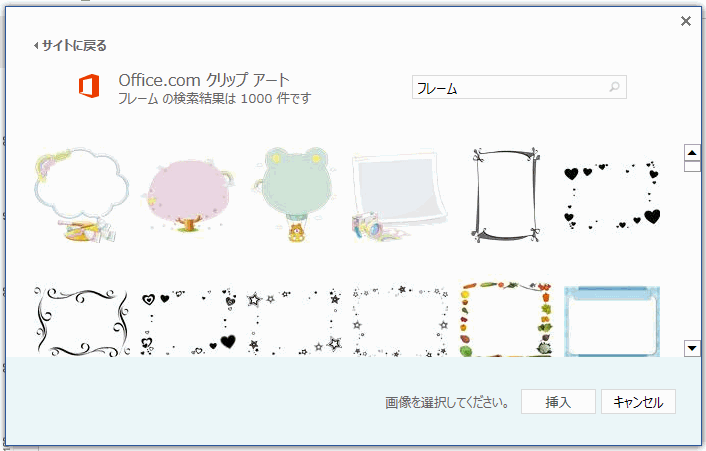Image resolution: width=706 pixels, height=451 pixels.
Task: Select the outlined hearts border frame
Action: point(189,322)
